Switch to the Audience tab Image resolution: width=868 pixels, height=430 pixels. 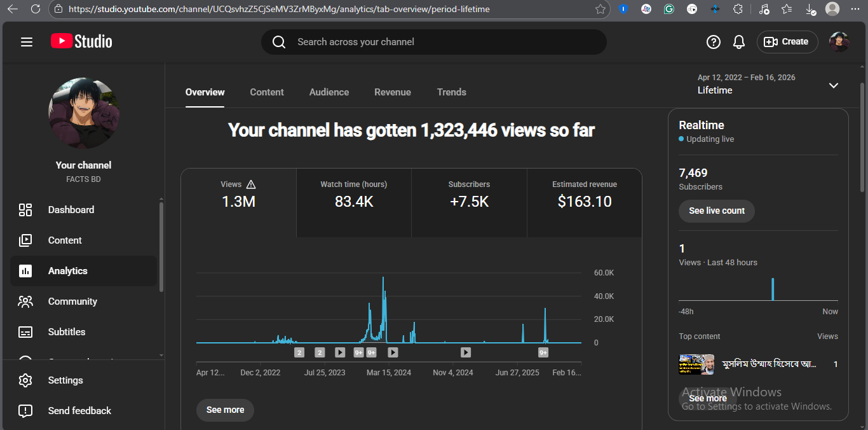tap(329, 92)
